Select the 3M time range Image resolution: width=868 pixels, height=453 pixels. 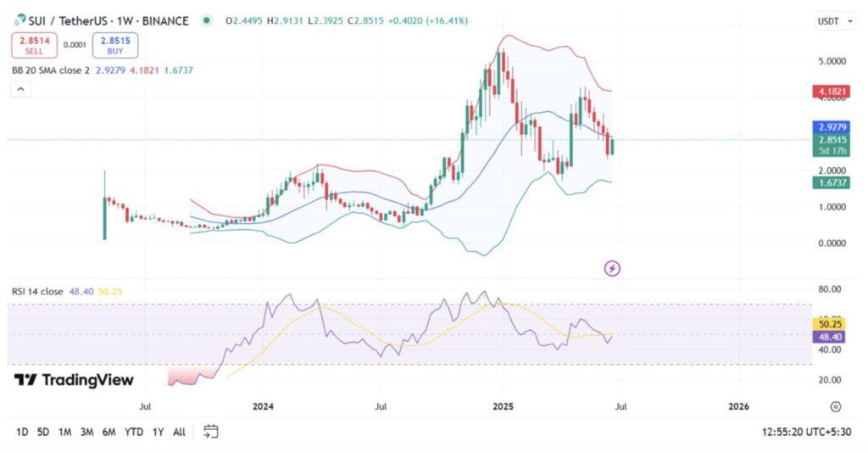(87, 432)
